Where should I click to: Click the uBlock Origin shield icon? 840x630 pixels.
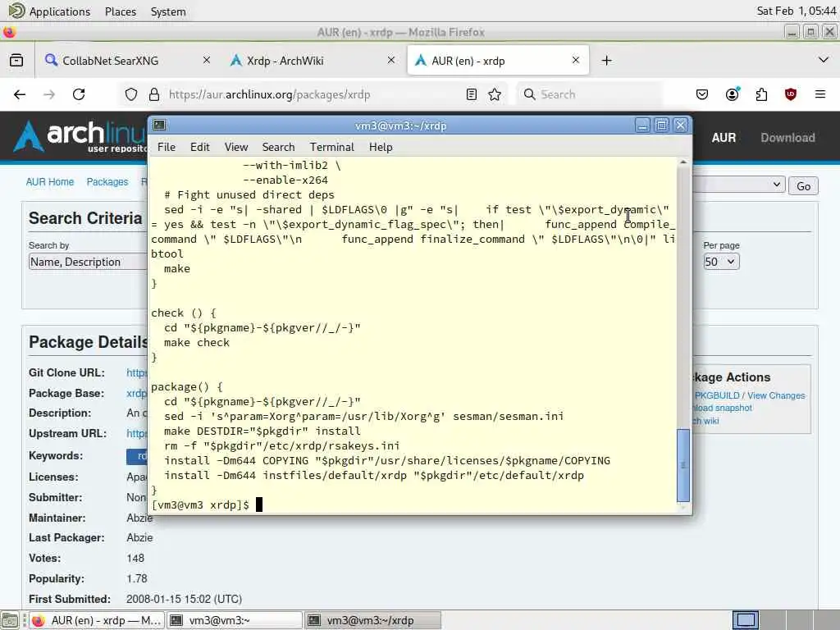tap(791, 95)
